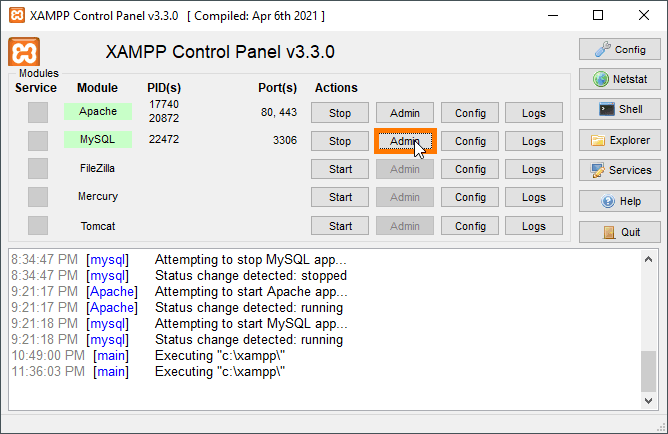Click log line 'Attempting to start Apache app...'
This screenshot has width=668, height=434.
point(251,291)
